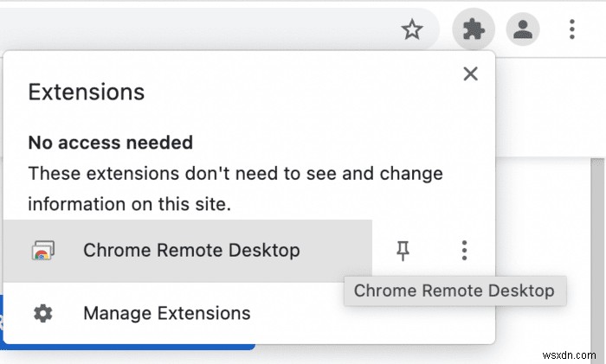The height and width of the screenshot is (364, 606).
Task: Open the Extensions puzzle piece icon
Action: click(x=474, y=31)
